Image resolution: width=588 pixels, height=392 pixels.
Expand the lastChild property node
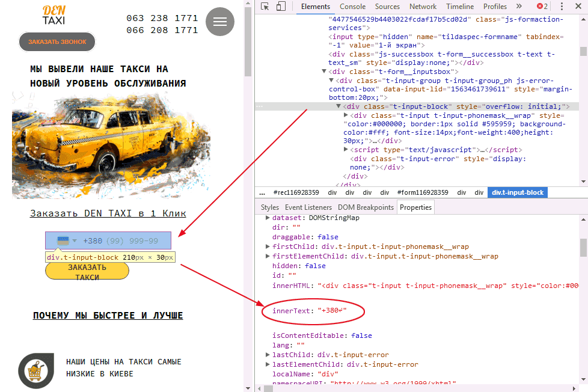268,355
